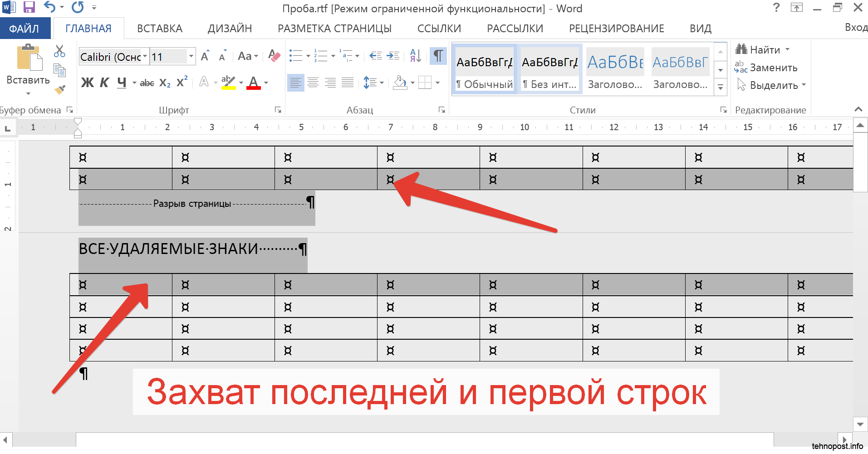
Task: Open the font name Calibri dropdown
Action: [145, 56]
